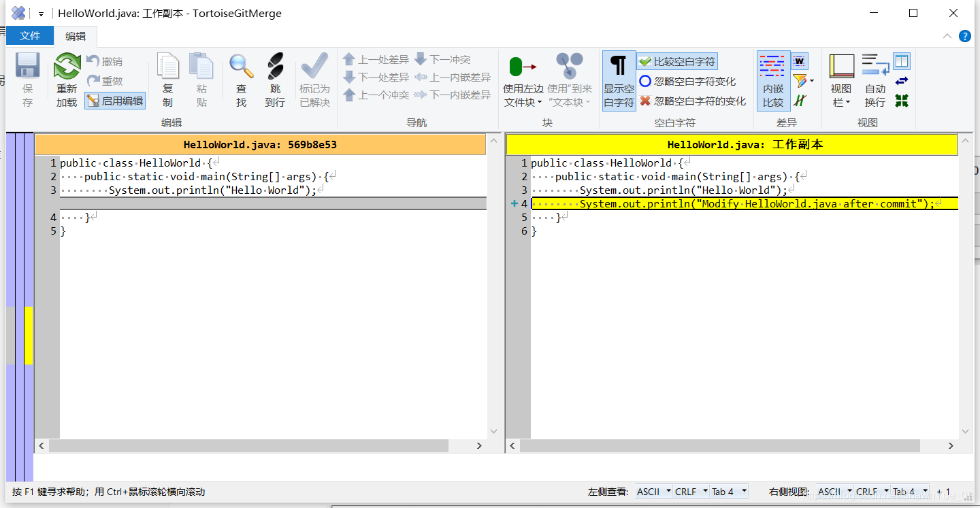Expand the 使用左边文件块 dropdown arrow
The width and height of the screenshot is (980, 508).
click(540, 103)
